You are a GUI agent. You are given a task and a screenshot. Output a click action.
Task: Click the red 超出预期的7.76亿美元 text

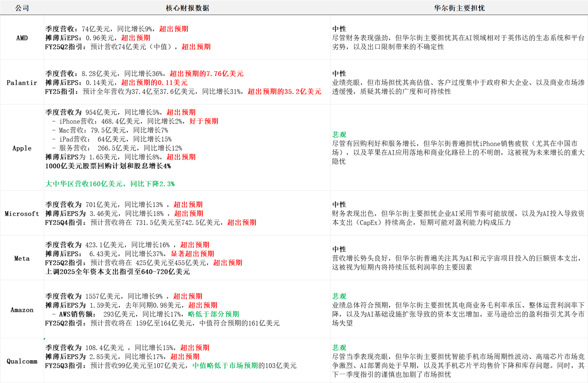click(207, 73)
